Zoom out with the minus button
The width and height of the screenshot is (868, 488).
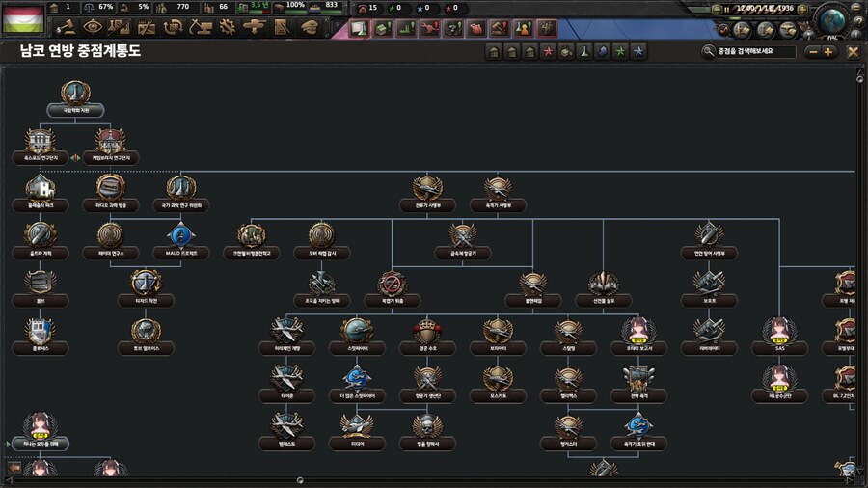point(811,52)
